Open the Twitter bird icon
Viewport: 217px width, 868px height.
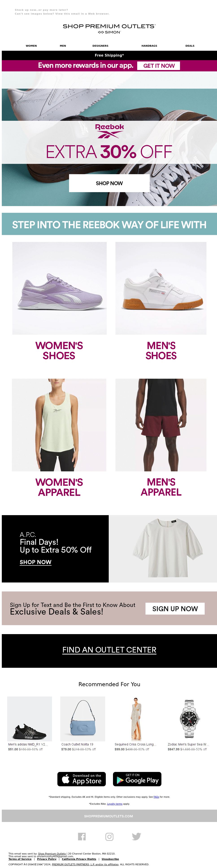(136, 836)
